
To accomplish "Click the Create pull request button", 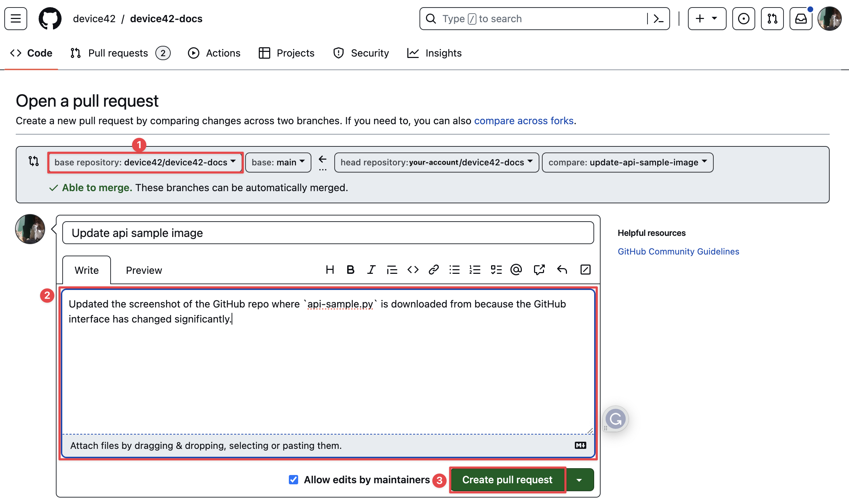I will 507,480.
